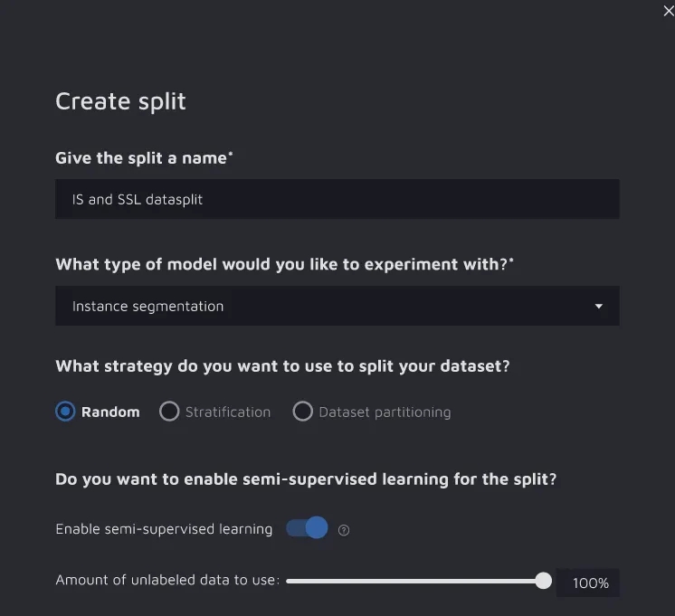The height and width of the screenshot is (616, 675).
Task: Click the Random label text
Action: pyautogui.click(x=110, y=412)
